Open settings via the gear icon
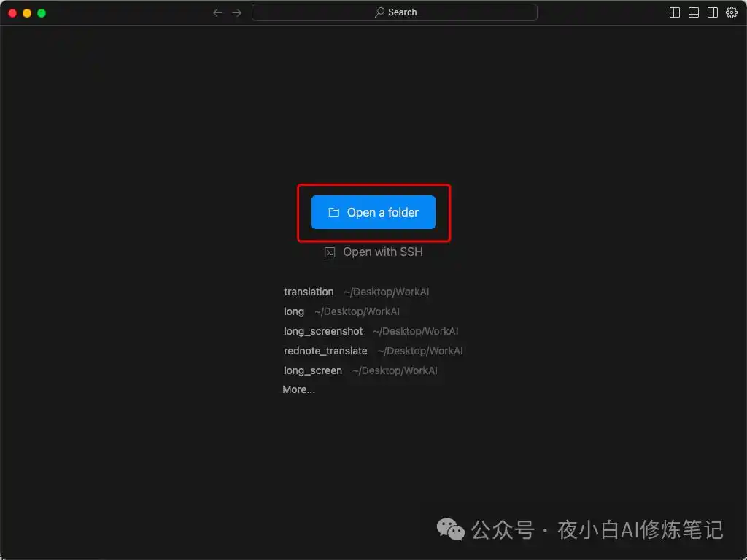747x560 pixels. coord(731,12)
